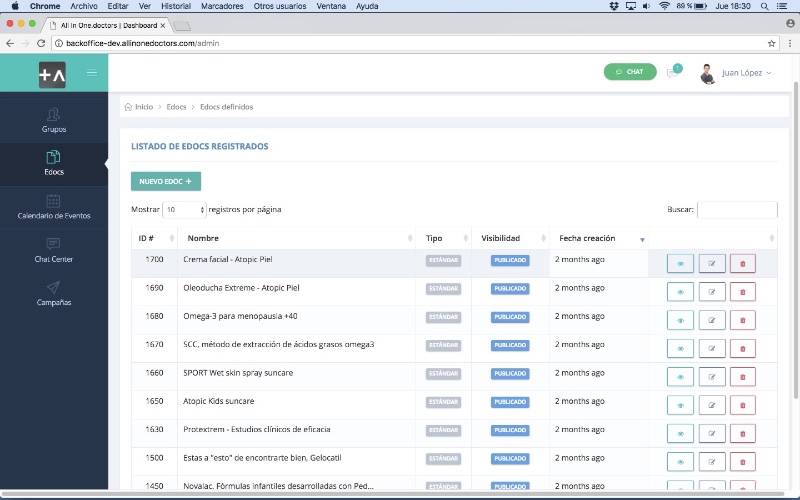This screenshot has width=800, height=500.
Task: Edit Omega-3 para menopausia +40 edoc
Action: [712, 320]
